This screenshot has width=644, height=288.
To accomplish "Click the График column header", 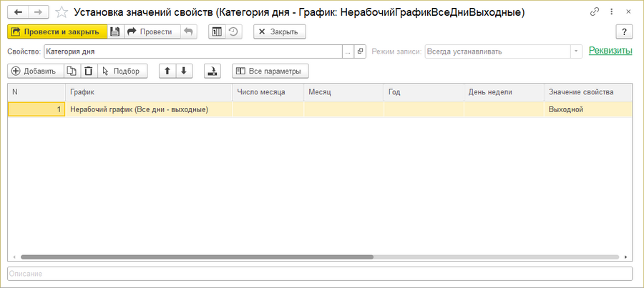I will pos(149,92).
